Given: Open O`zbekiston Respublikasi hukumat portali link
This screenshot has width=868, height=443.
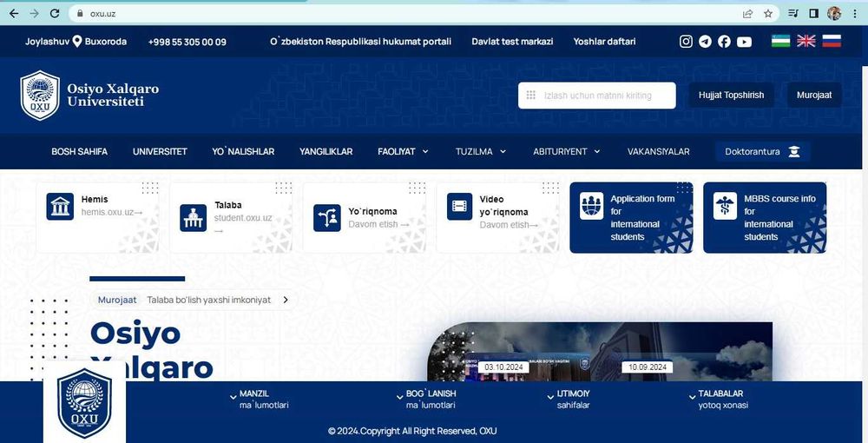Looking at the screenshot, I should click(360, 42).
